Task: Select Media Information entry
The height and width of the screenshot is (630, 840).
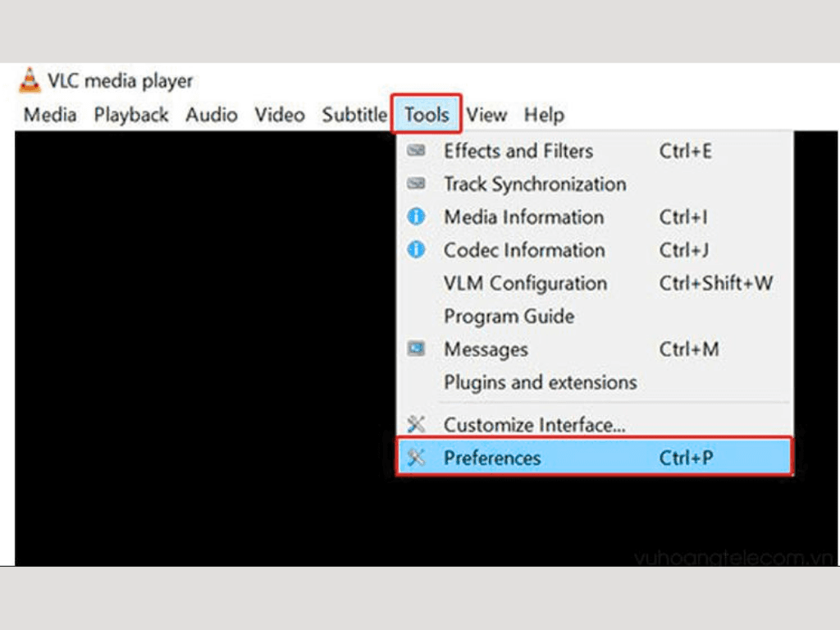Action: (595, 217)
